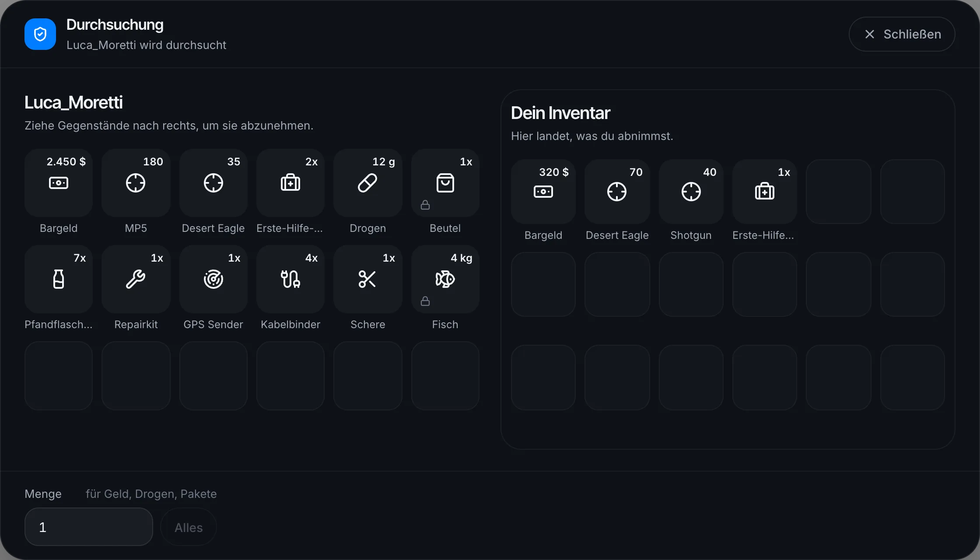Click the 'Luca_Moretti wird durchsucht' subtitle
This screenshot has height=560, width=980.
click(146, 45)
